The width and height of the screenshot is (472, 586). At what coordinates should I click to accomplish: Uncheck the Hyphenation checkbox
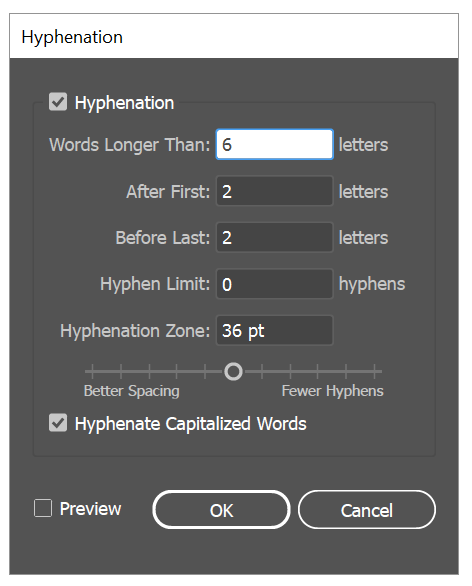click(x=58, y=102)
